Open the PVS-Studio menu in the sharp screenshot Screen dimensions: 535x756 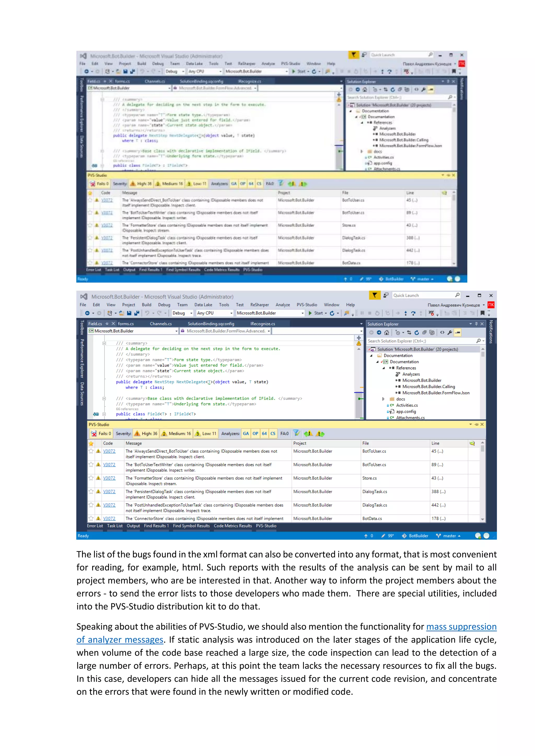[x=307, y=305]
